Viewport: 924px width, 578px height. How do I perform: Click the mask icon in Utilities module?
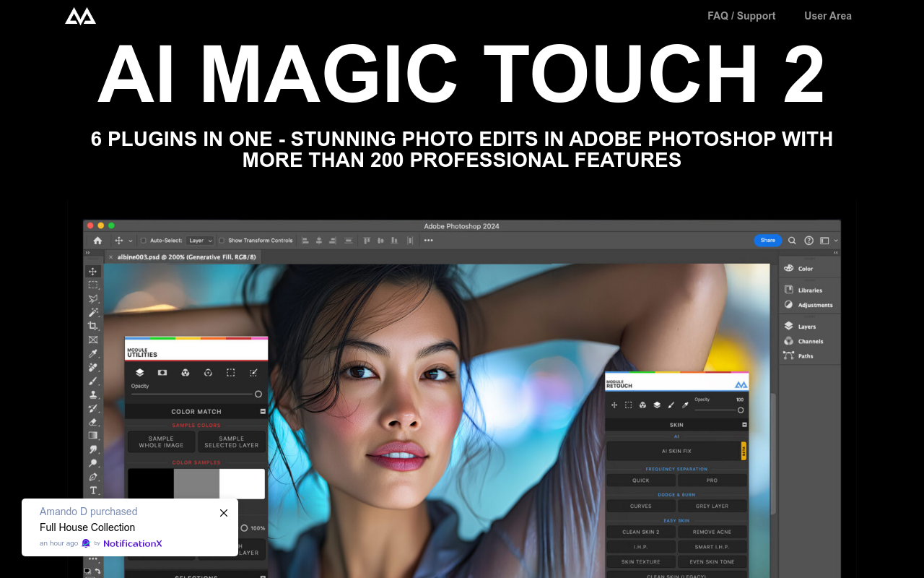(x=162, y=373)
